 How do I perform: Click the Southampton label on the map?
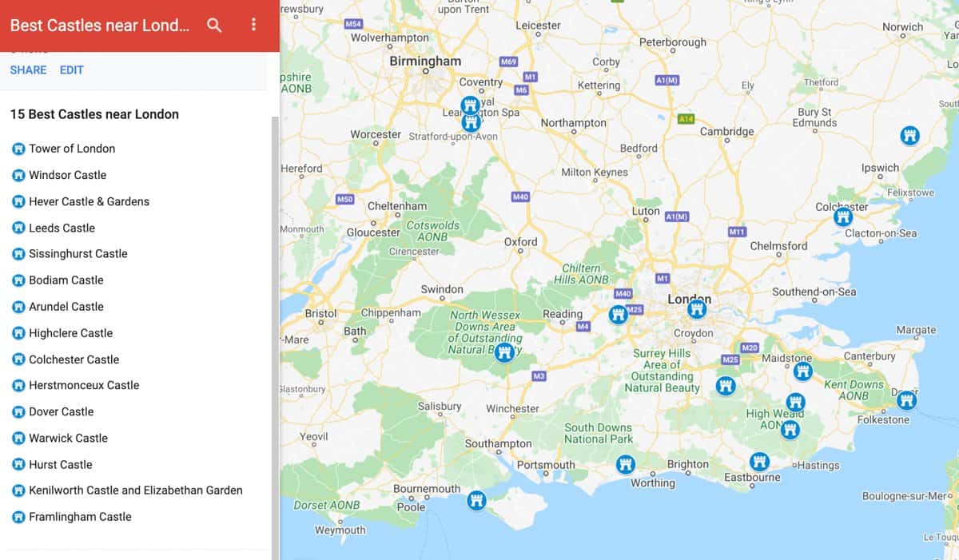[x=498, y=443]
